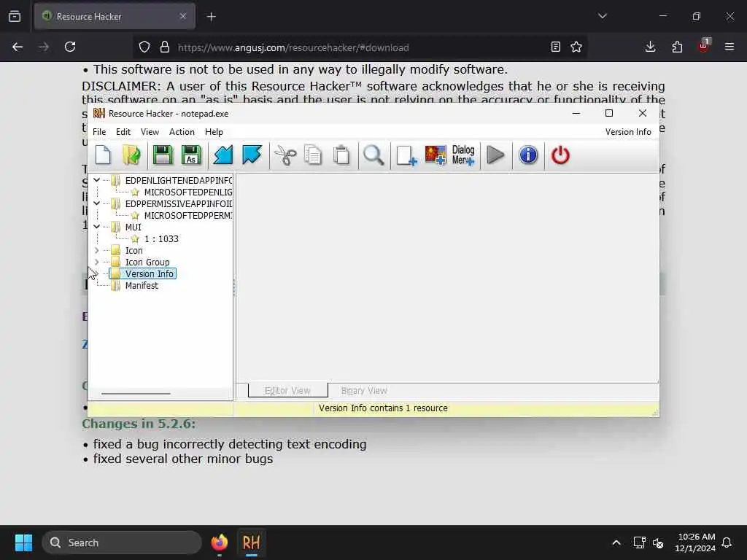Image resolution: width=747 pixels, height=560 pixels.
Task: Click the Resource Hacker taskbar icon
Action: click(x=252, y=542)
